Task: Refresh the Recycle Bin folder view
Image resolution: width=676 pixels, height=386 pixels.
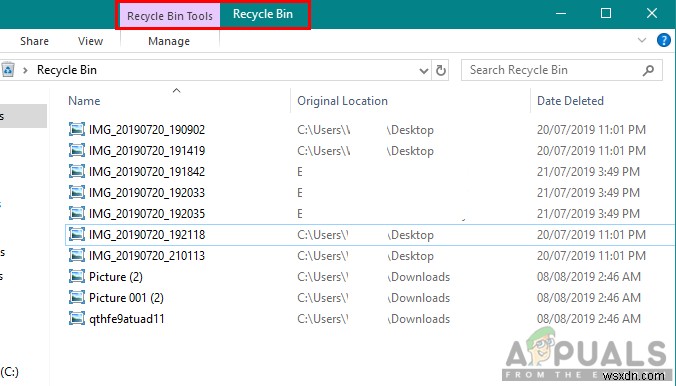Action: (x=441, y=70)
